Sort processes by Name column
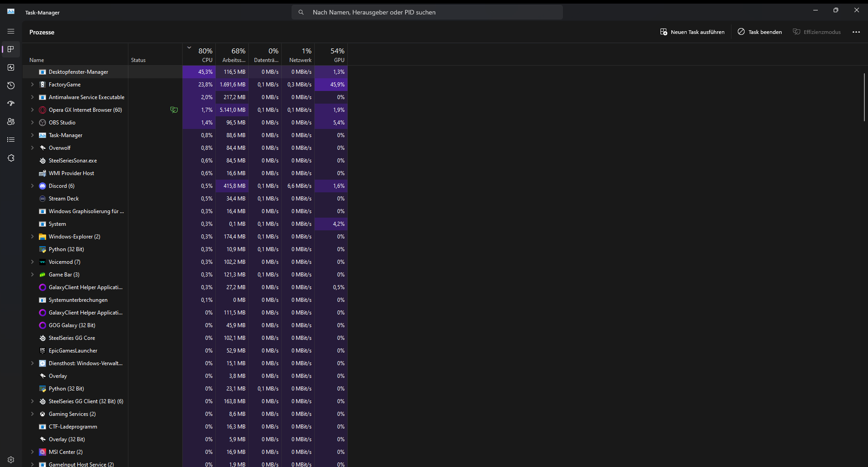The width and height of the screenshot is (868, 467). point(75,55)
